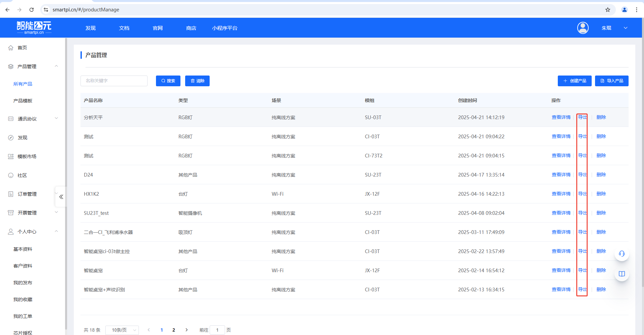The image size is (644, 335).
Task: Focus the 名称关键字 search field
Action: tap(114, 81)
